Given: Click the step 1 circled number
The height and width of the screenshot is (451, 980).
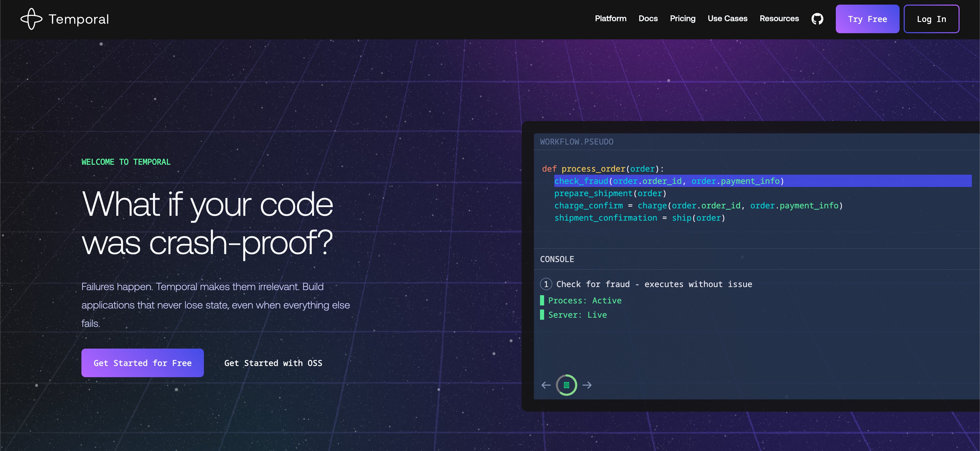Looking at the screenshot, I should click(546, 284).
